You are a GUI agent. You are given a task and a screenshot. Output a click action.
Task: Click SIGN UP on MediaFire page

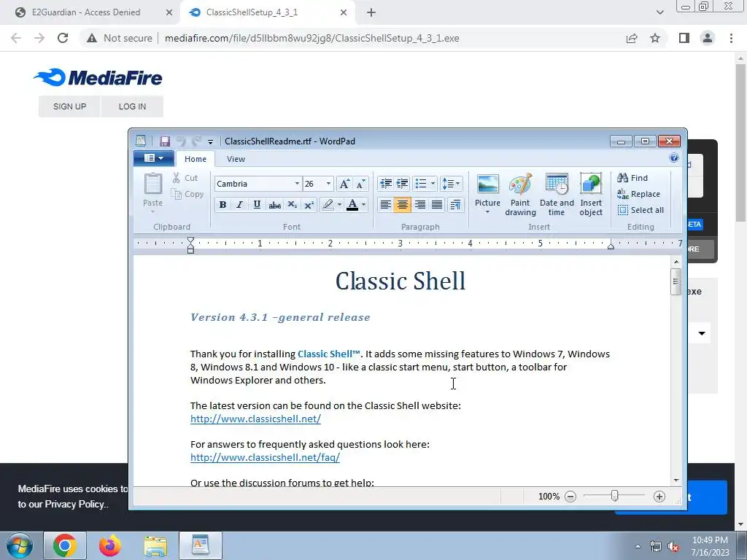click(69, 106)
